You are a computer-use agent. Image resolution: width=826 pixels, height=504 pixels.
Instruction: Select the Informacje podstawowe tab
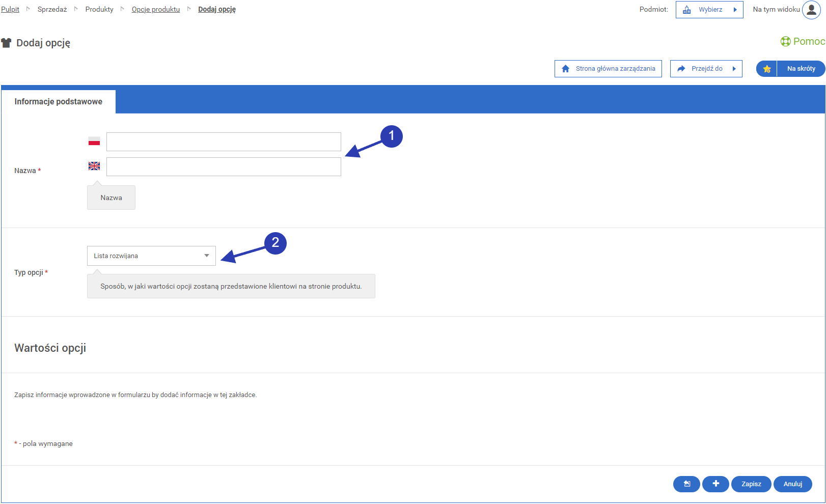(x=59, y=102)
